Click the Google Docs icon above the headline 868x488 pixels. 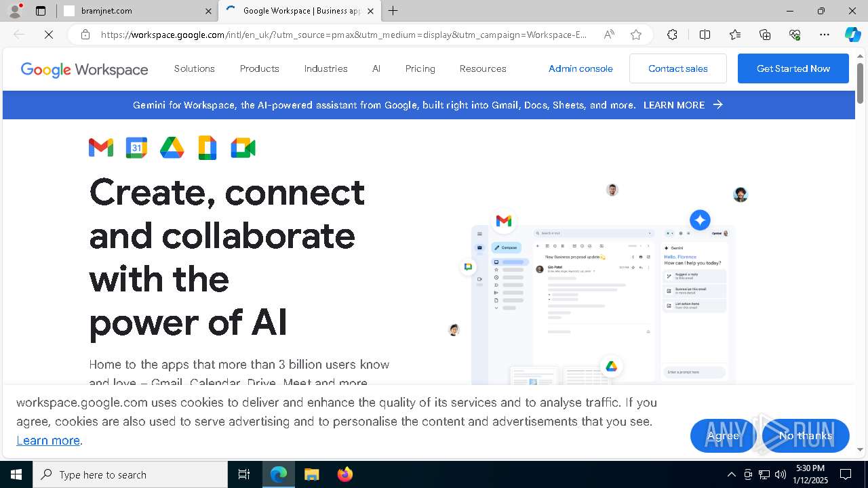208,148
